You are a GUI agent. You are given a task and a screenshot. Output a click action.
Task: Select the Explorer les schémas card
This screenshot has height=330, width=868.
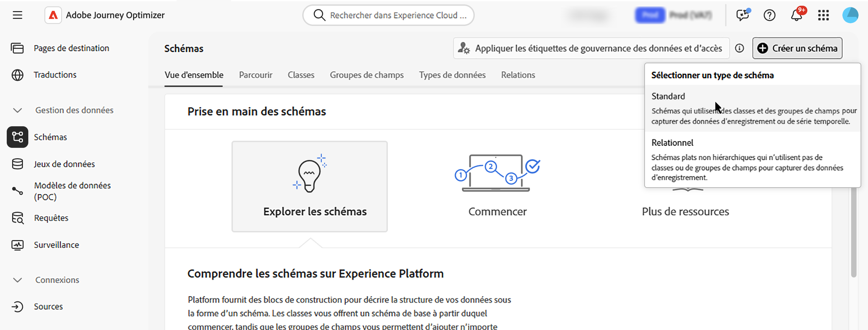pyautogui.click(x=310, y=186)
